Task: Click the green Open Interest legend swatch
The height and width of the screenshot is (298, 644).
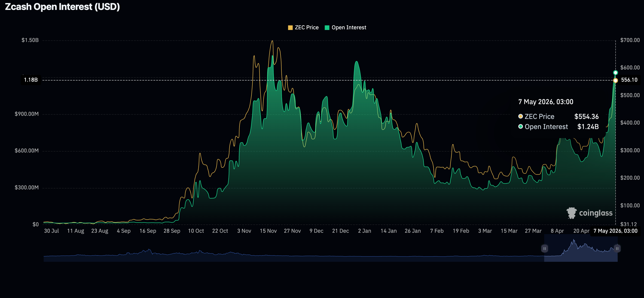Action: (327, 28)
